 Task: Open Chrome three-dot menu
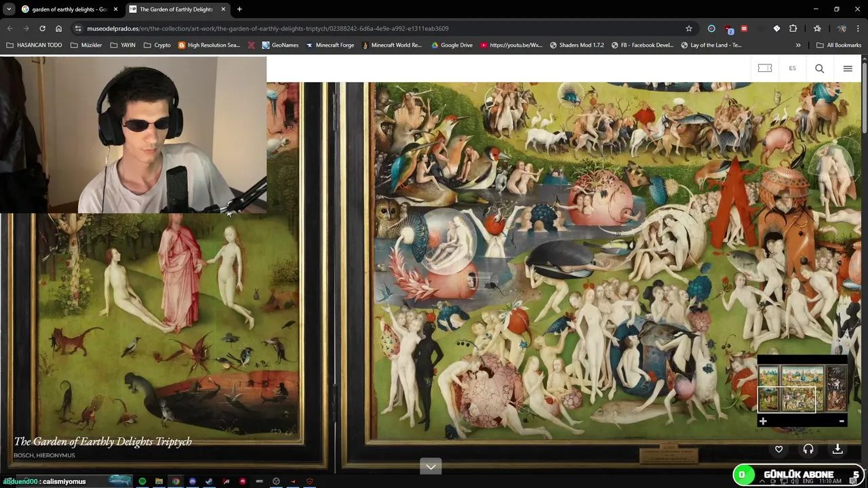tap(858, 28)
